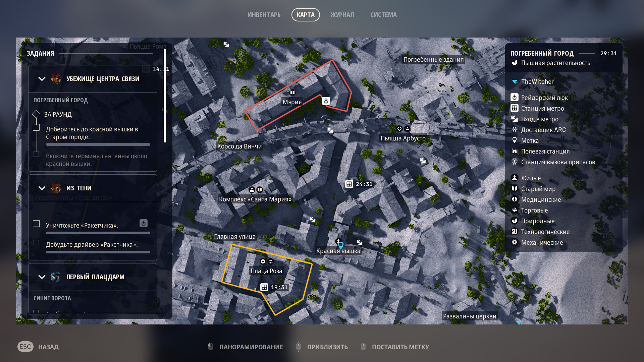Check the Добудьте драйвер «Ракетчика» box
644x362 pixels.
pyautogui.click(x=36, y=243)
